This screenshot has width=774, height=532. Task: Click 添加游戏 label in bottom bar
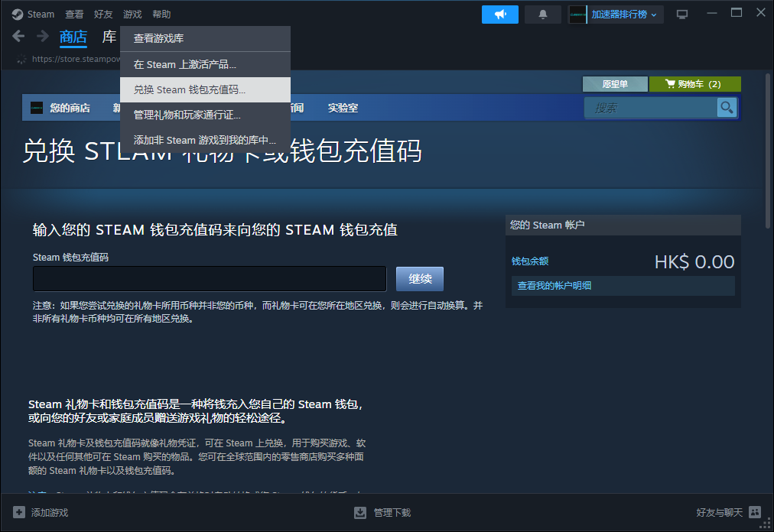(x=50, y=513)
